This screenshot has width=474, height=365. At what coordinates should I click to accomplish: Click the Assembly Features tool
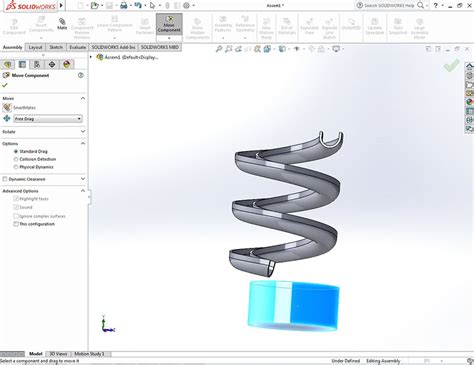click(x=223, y=24)
